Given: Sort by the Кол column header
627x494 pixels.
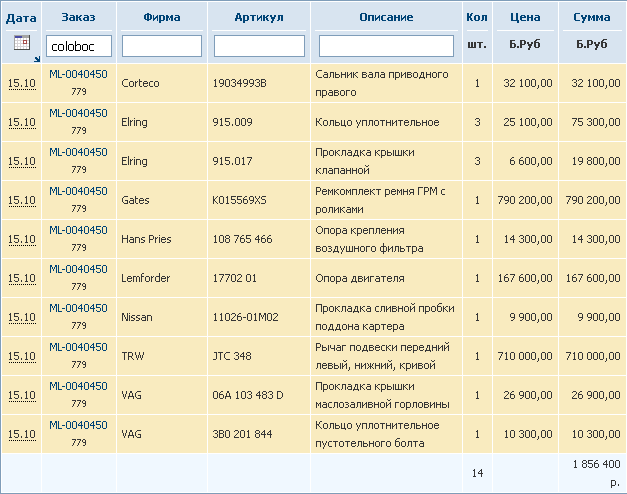Looking at the screenshot, I should tap(477, 17).
